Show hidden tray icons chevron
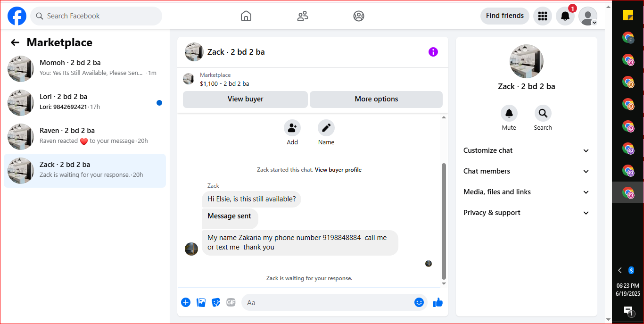 coord(620,270)
